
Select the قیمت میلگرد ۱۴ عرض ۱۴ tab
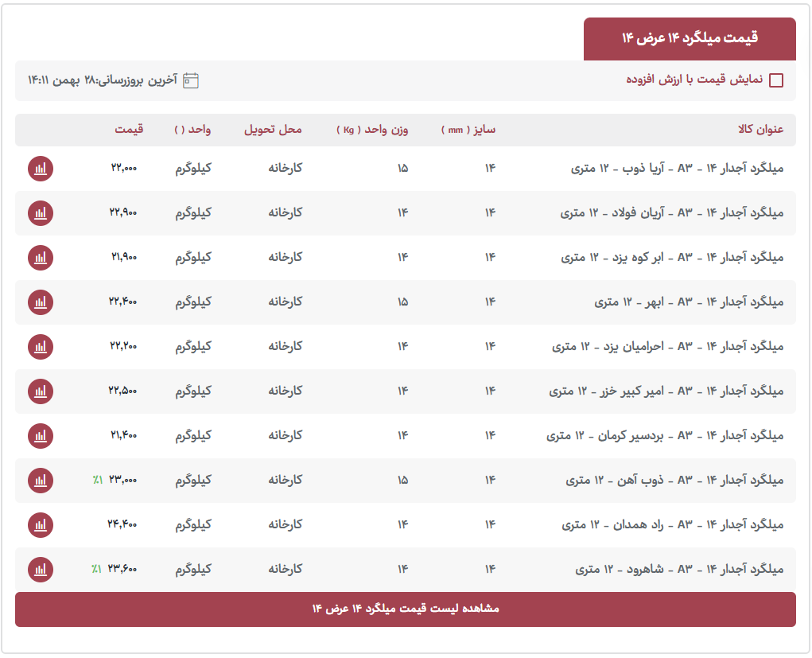[x=690, y=39]
